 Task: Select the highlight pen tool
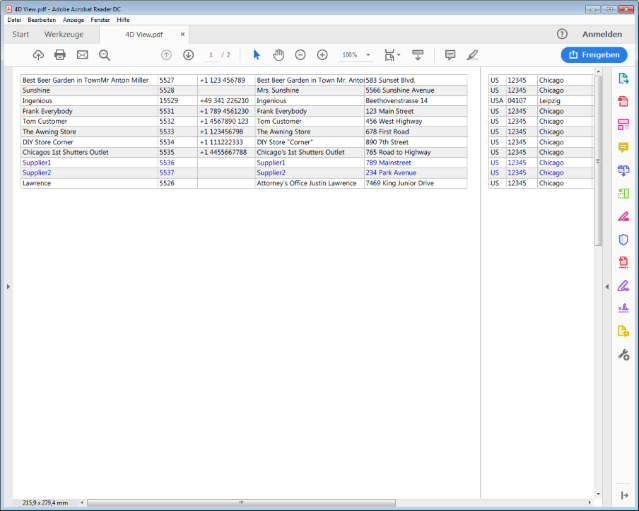472,55
